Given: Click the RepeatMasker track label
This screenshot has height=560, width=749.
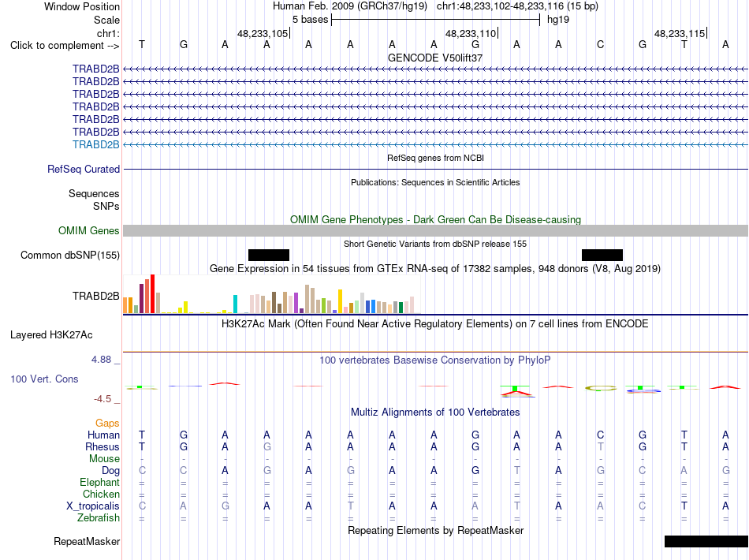Looking at the screenshot, I should pyautogui.click(x=87, y=541).
